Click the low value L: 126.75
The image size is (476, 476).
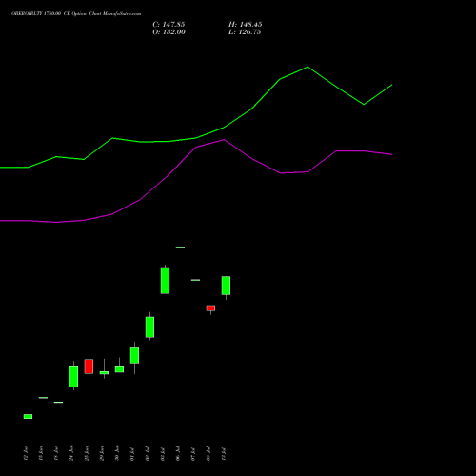(x=245, y=32)
